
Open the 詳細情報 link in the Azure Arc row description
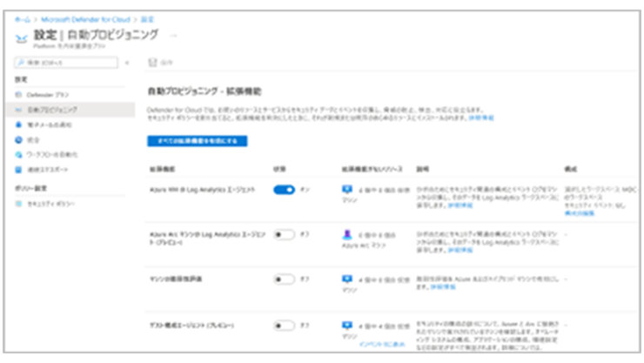(x=460, y=250)
